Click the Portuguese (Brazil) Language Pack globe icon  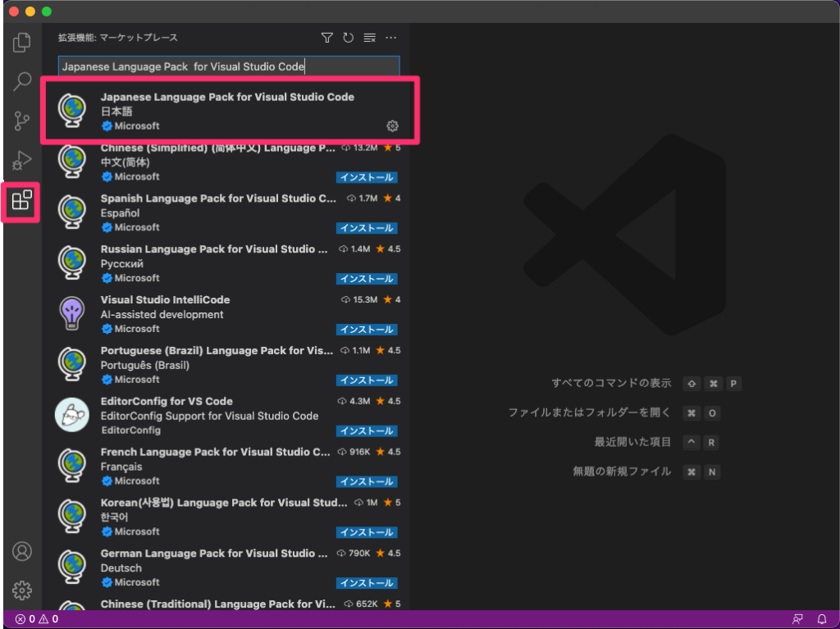point(72,364)
